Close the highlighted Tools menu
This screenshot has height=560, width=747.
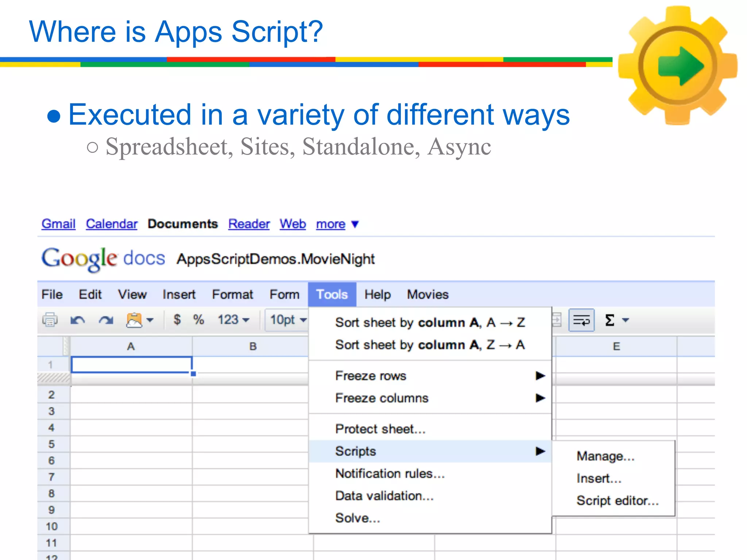coord(332,294)
